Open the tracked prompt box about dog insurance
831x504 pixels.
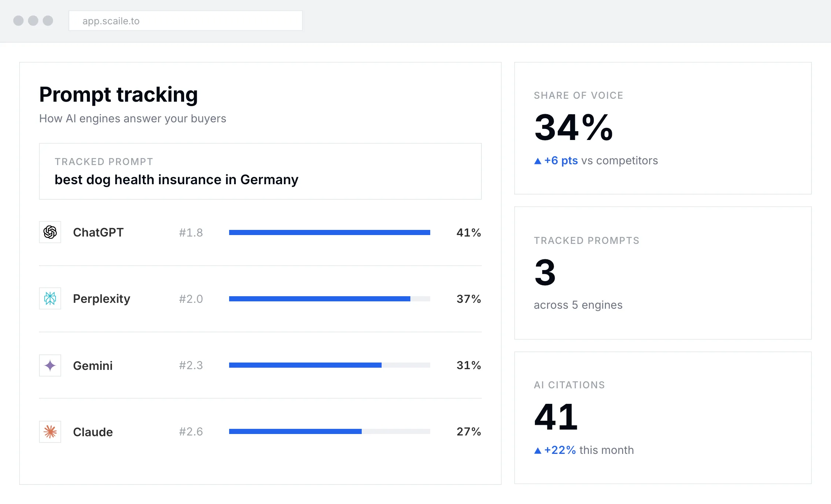[x=260, y=171]
